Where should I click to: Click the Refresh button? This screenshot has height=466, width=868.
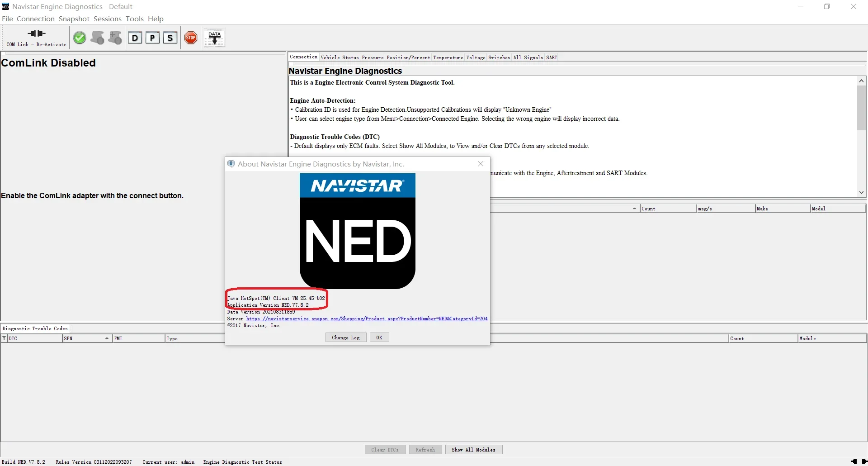[x=425, y=450]
